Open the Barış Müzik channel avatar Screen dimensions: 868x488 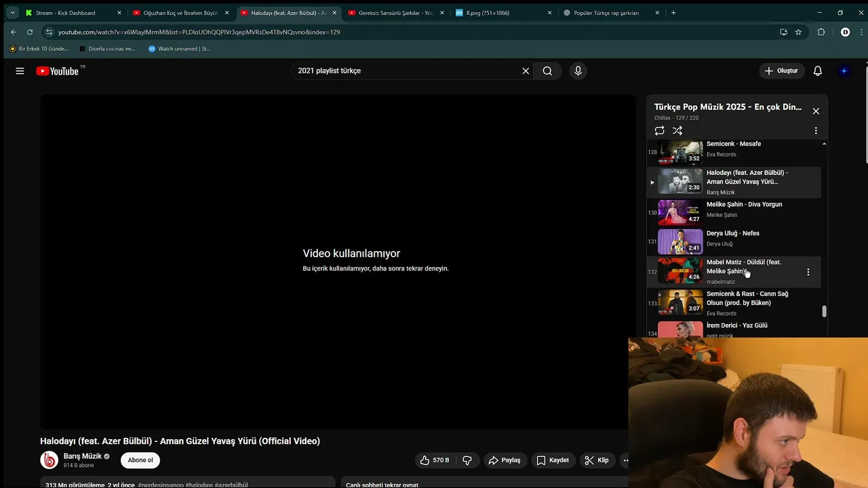coord(50,460)
